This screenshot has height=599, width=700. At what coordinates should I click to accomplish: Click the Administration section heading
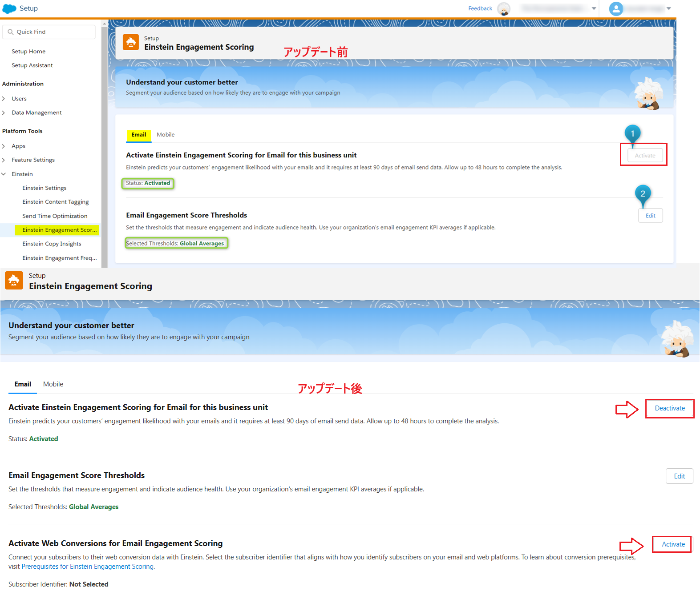[x=23, y=84]
